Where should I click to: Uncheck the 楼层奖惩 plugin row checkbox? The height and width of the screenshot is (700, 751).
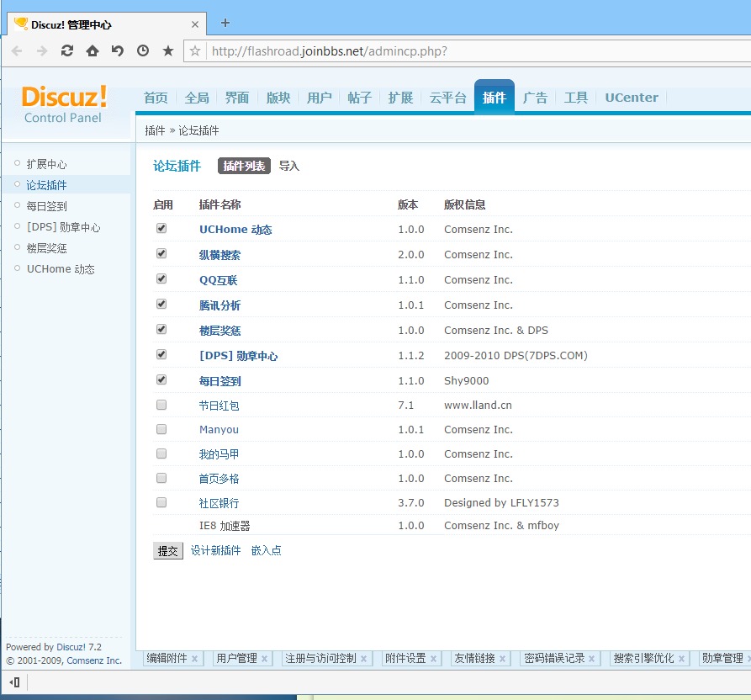[161, 329]
